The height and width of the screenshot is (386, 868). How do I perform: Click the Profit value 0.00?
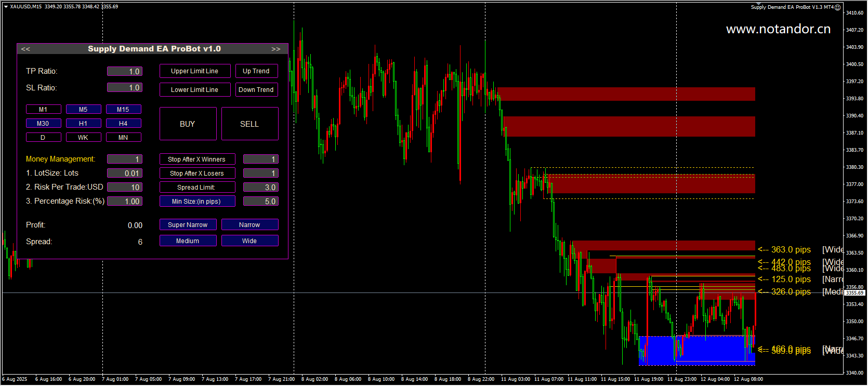pyautogui.click(x=135, y=225)
